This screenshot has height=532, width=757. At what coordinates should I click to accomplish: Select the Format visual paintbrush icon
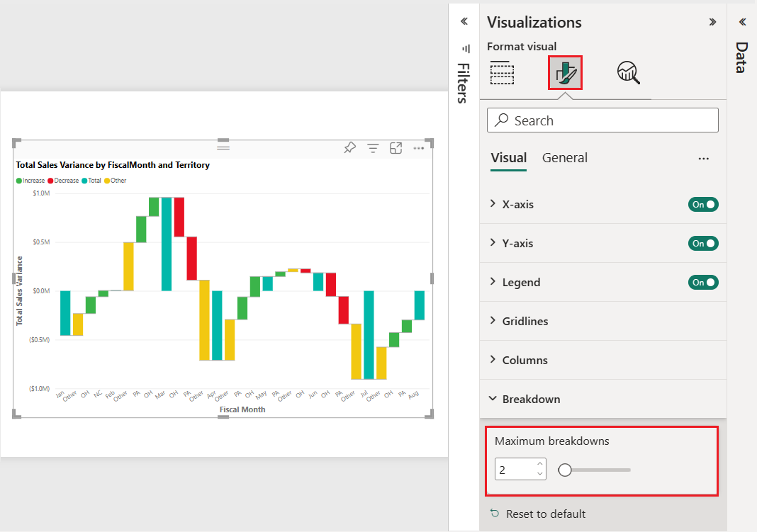[x=566, y=73]
